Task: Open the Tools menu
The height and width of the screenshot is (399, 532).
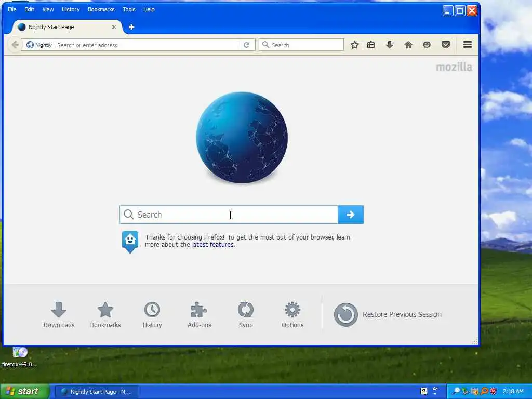Action: tap(129, 9)
